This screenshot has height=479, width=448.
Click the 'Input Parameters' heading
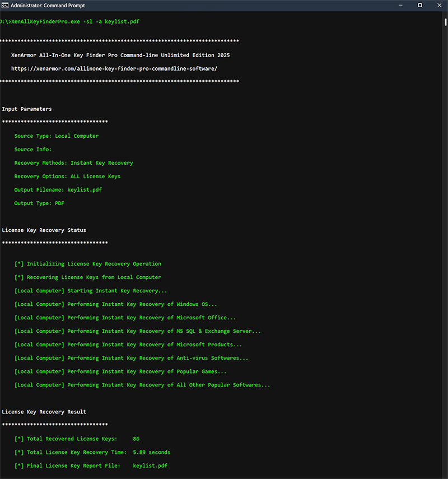pyautogui.click(x=26, y=109)
